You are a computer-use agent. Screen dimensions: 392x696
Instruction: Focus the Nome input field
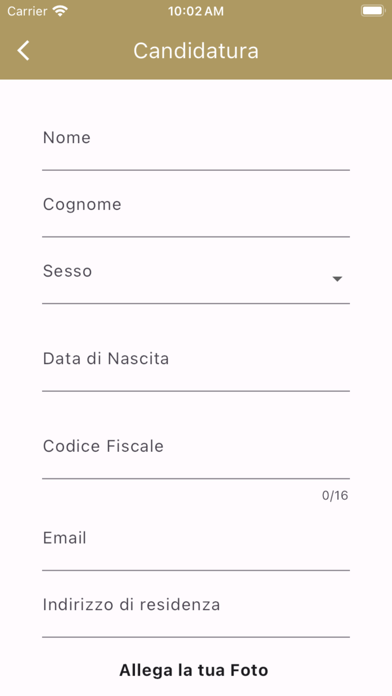196,146
